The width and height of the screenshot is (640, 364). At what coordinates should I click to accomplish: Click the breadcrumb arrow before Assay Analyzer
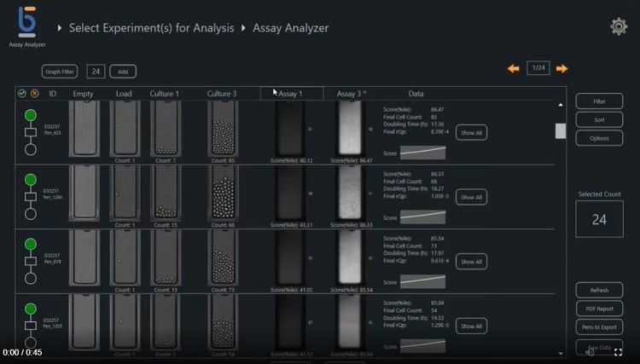click(243, 28)
